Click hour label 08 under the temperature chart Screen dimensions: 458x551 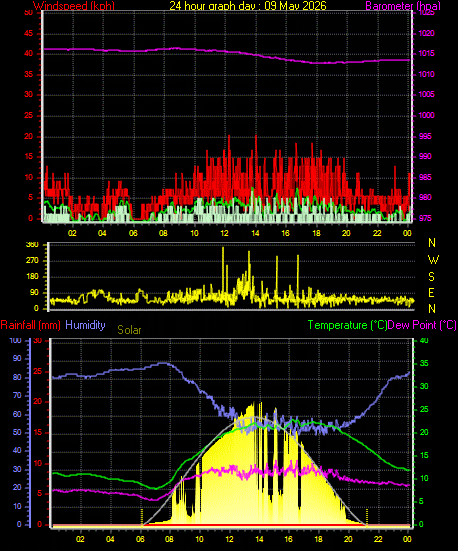[170, 539]
